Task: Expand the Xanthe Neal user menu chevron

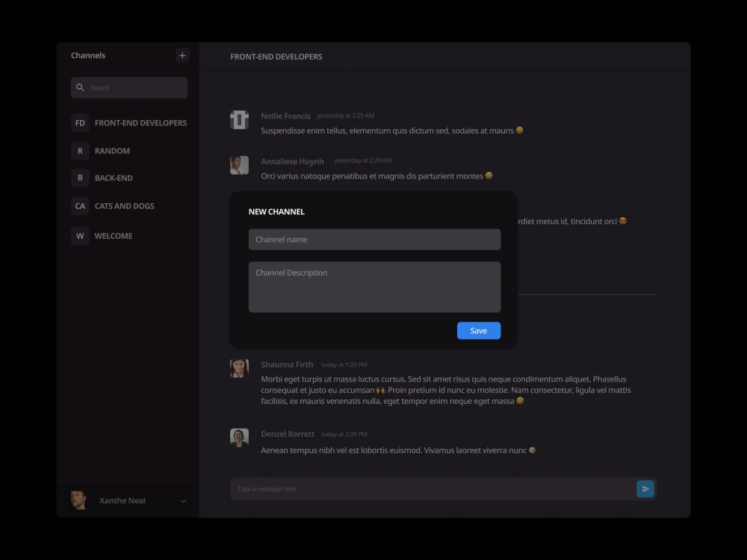Action: point(183,501)
